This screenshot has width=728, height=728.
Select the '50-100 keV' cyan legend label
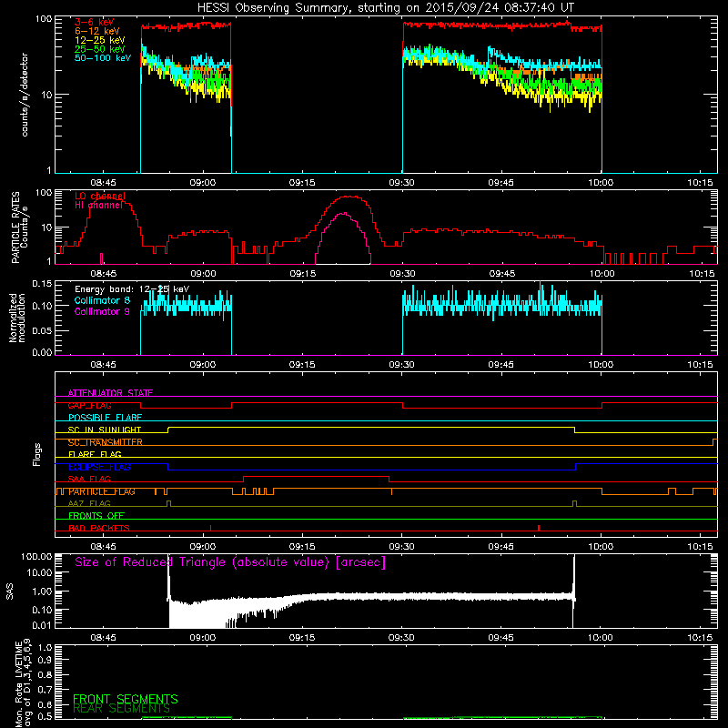103,58
